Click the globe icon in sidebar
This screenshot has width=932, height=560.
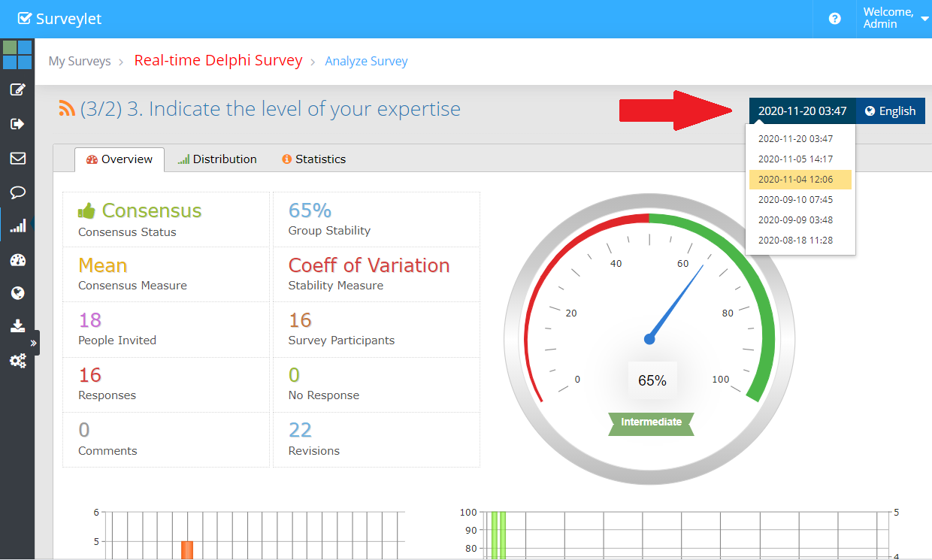pyautogui.click(x=17, y=293)
